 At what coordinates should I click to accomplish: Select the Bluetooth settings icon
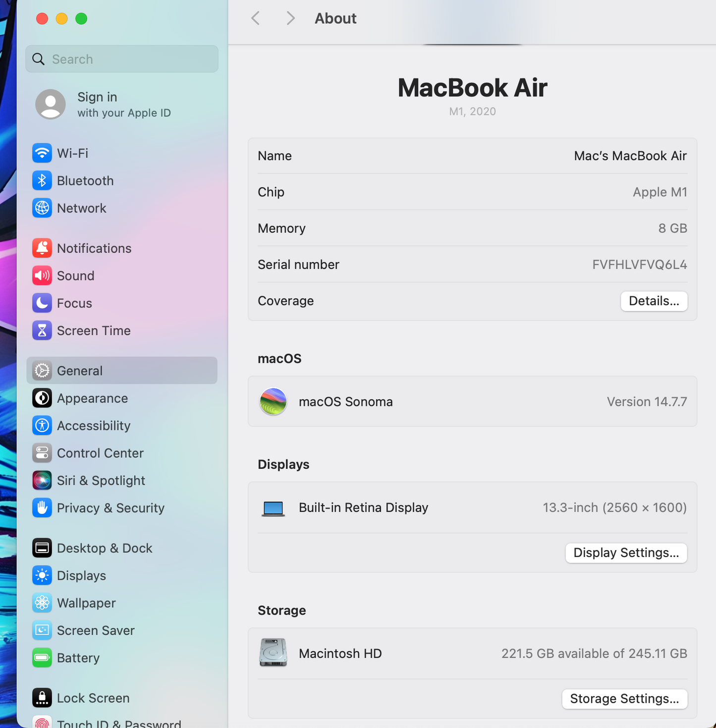[x=42, y=180]
